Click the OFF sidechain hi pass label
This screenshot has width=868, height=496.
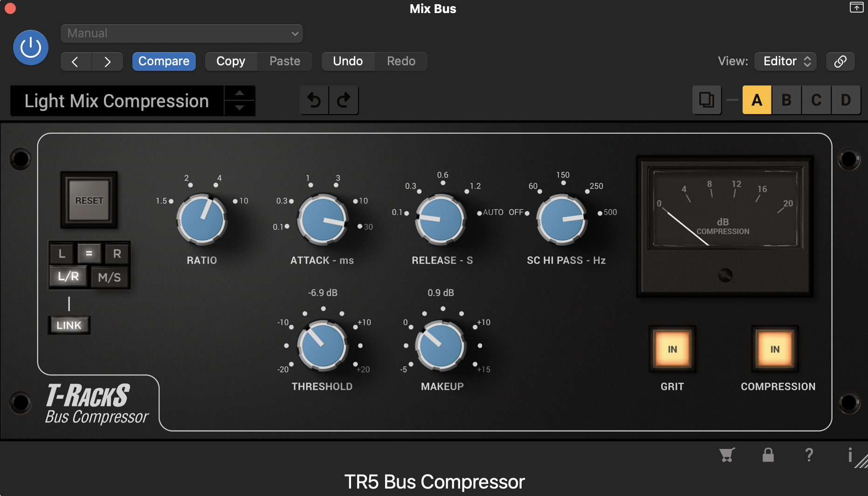pyautogui.click(x=516, y=212)
